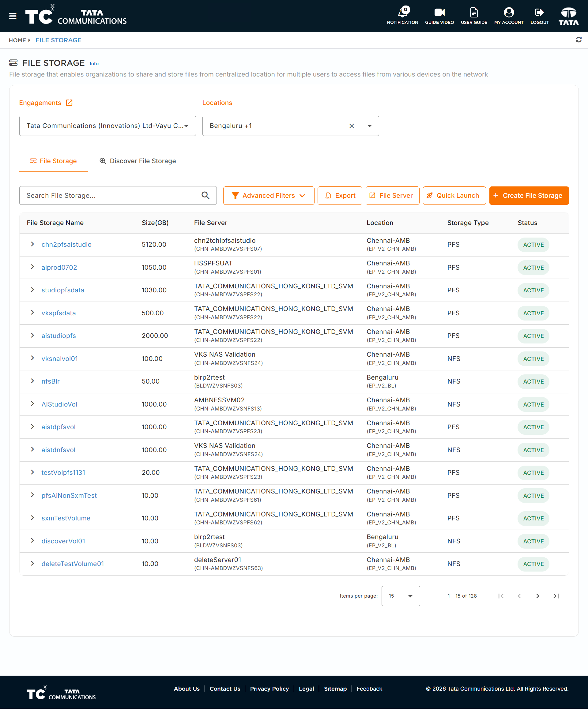
Task: Go to the next page of results
Action: coord(538,596)
